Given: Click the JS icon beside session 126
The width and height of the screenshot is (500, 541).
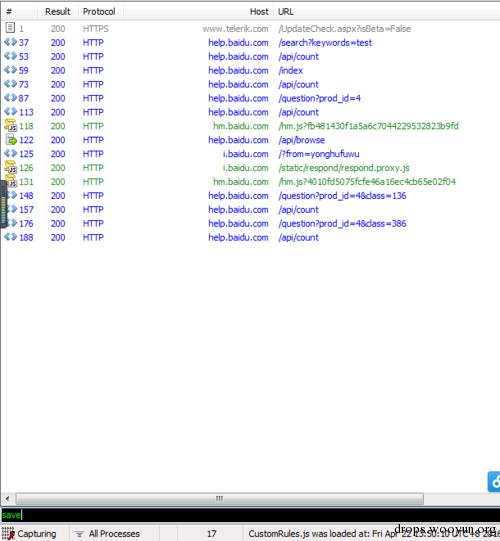Looking at the screenshot, I should point(10,167).
